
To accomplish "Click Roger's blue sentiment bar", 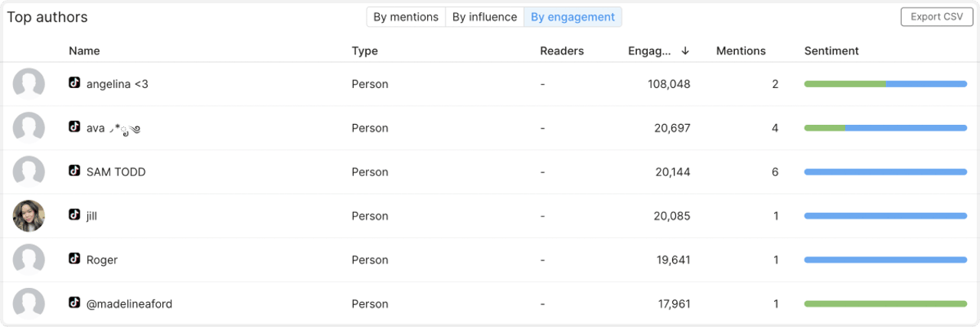I will tap(885, 260).
